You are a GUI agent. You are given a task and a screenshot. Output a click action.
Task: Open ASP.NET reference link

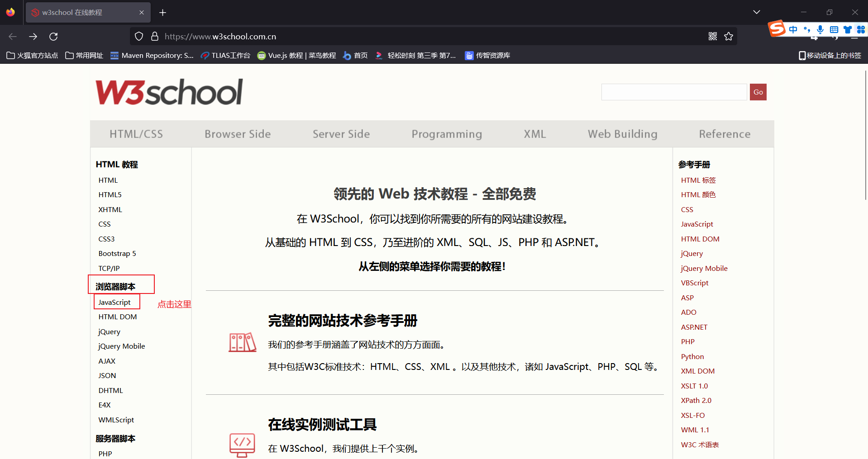[694, 327]
